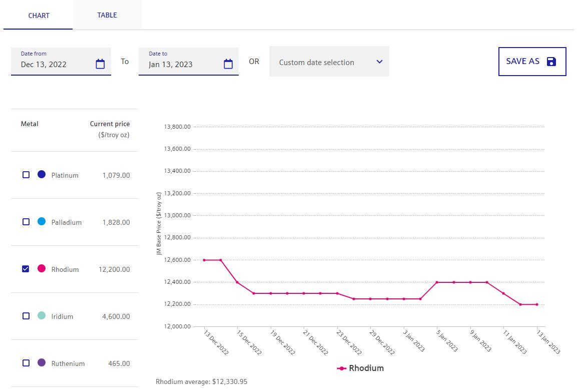This screenshot has height=389, width=588.
Task: Tick the Iridium checkbox
Action: click(26, 316)
